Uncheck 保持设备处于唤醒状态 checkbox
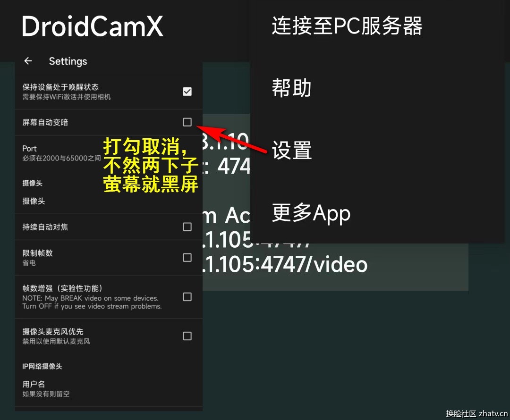Image resolution: width=510 pixels, height=420 pixels. click(187, 92)
